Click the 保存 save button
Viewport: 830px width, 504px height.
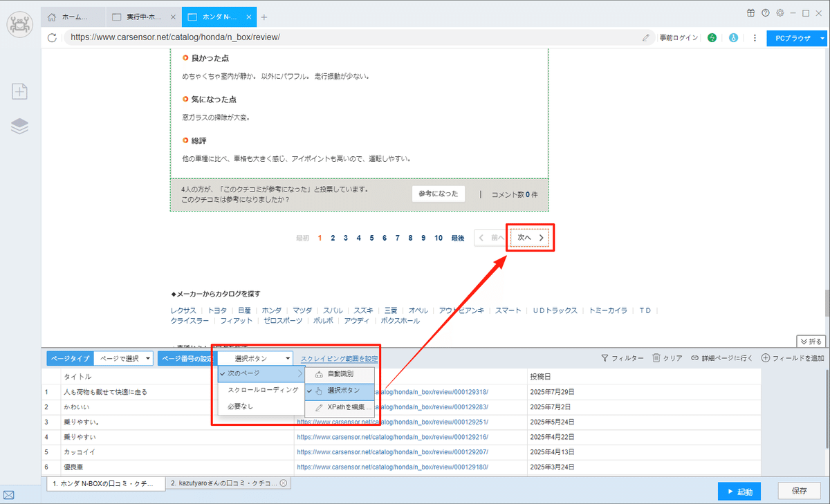point(800,491)
